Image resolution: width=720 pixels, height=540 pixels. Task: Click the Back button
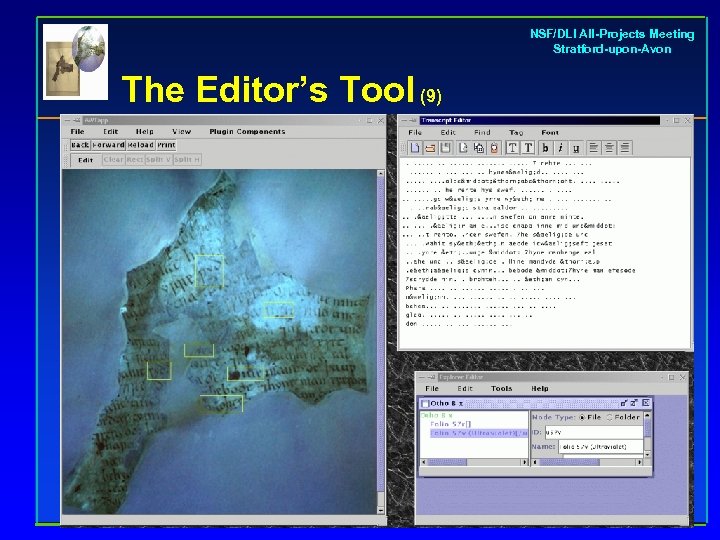click(x=80, y=145)
